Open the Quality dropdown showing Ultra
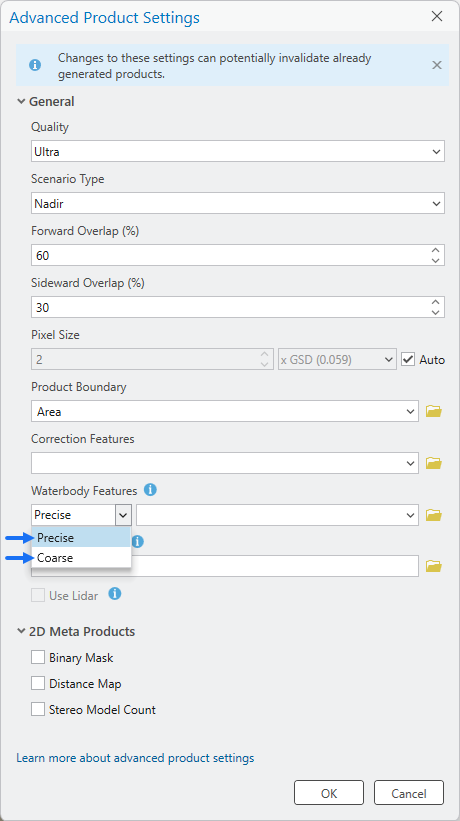The width and height of the screenshot is (460, 821). [238, 151]
